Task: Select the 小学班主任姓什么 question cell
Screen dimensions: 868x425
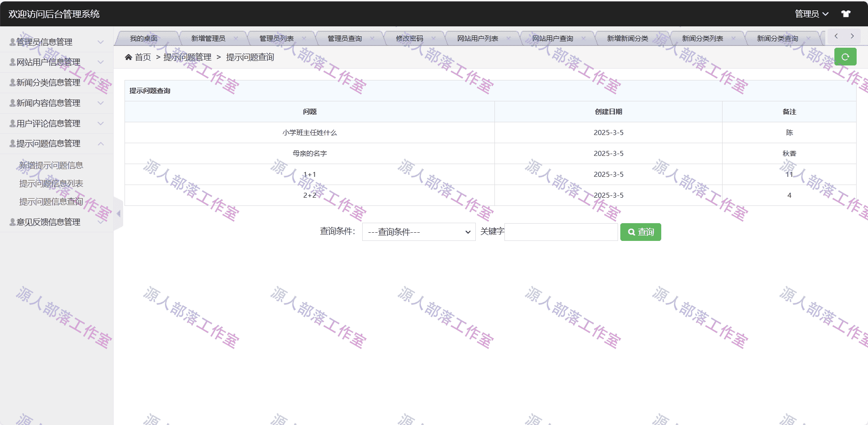Action: click(x=309, y=132)
